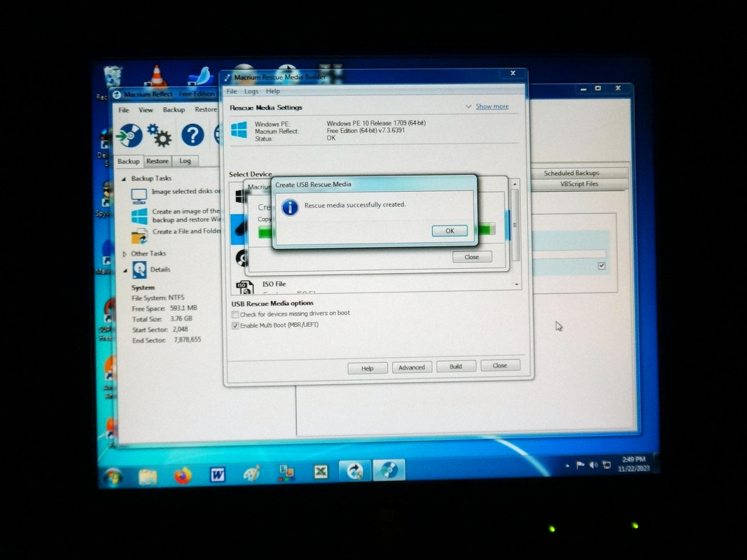Click the question mark help icon in Macrium Reflect
The image size is (747, 560).
pyautogui.click(x=193, y=135)
